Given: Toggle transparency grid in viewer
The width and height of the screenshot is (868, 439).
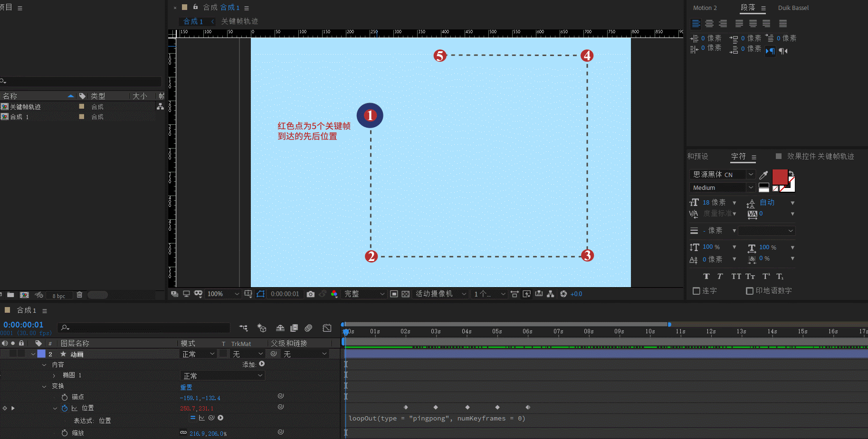Looking at the screenshot, I should coord(406,294).
